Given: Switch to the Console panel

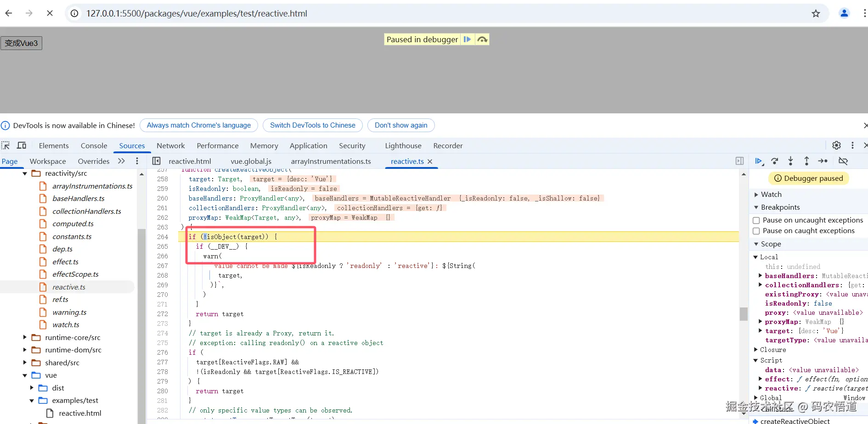Looking at the screenshot, I should [x=94, y=145].
